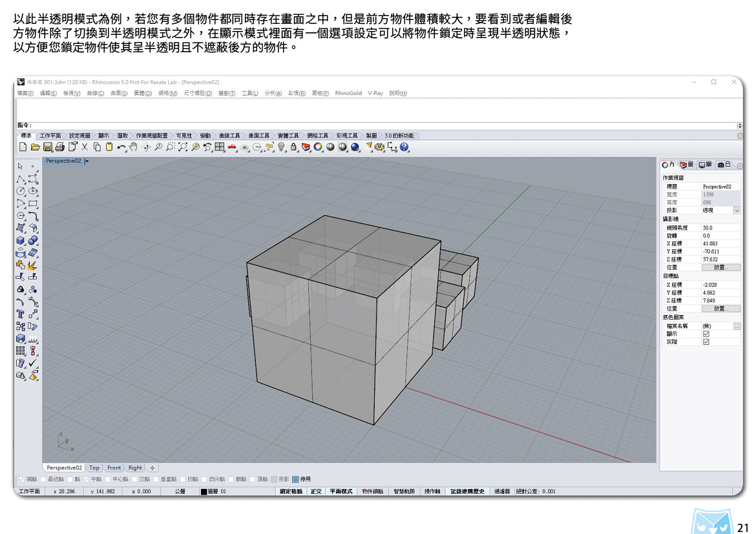Toggle 物件鎖點 osnap in status bar
This screenshot has width=756, height=534.
(x=373, y=491)
